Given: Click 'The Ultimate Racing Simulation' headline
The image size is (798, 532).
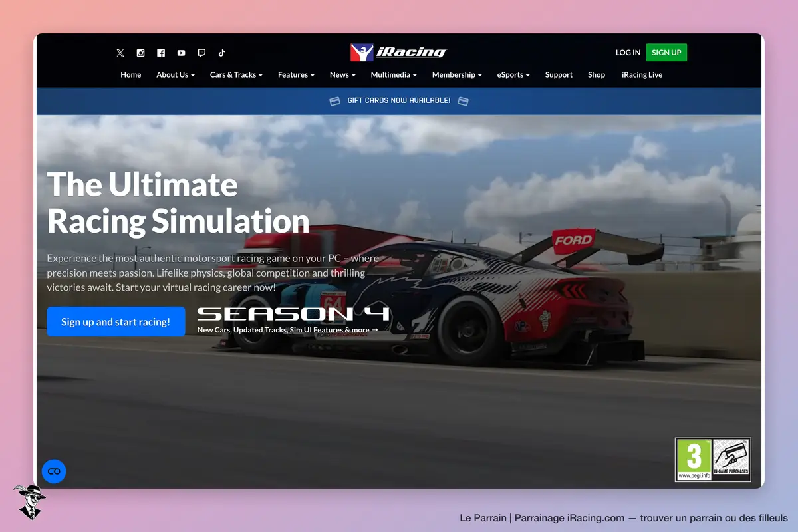Looking at the screenshot, I should [x=178, y=203].
